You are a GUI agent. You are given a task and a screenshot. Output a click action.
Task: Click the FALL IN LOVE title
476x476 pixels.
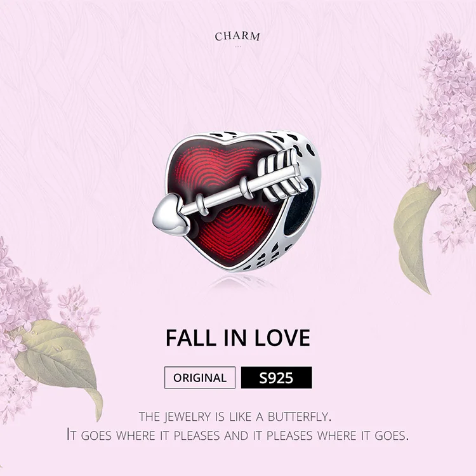(238, 338)
